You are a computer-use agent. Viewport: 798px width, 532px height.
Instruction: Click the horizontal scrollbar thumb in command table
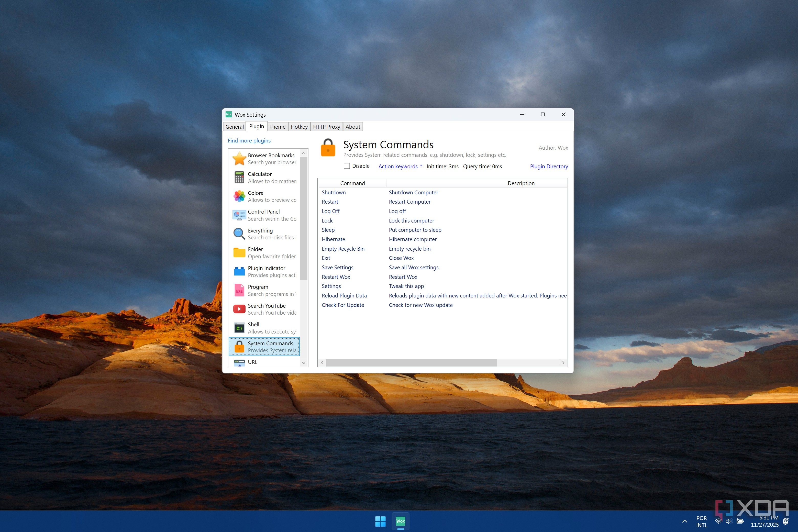(x=411, y=363)
